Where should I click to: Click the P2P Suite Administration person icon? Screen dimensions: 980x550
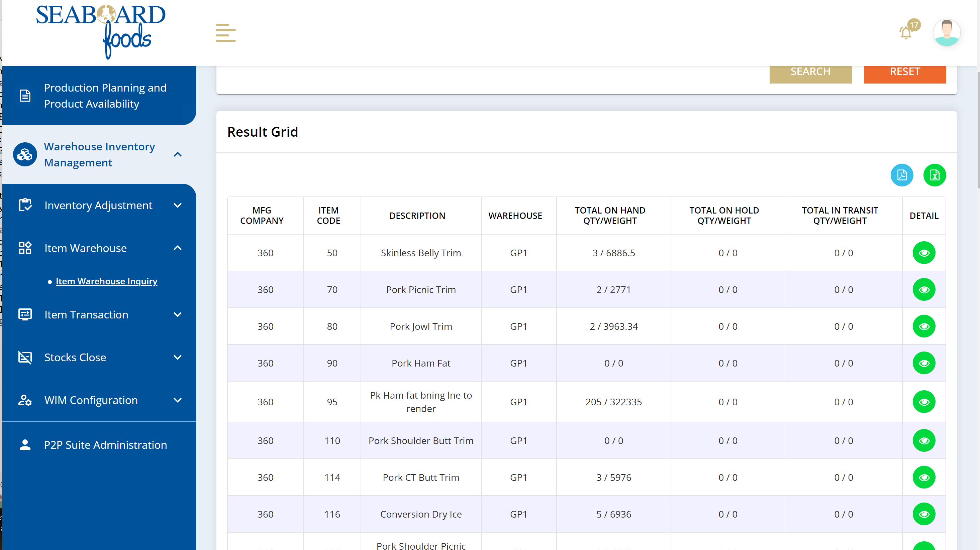coord(25,445)
